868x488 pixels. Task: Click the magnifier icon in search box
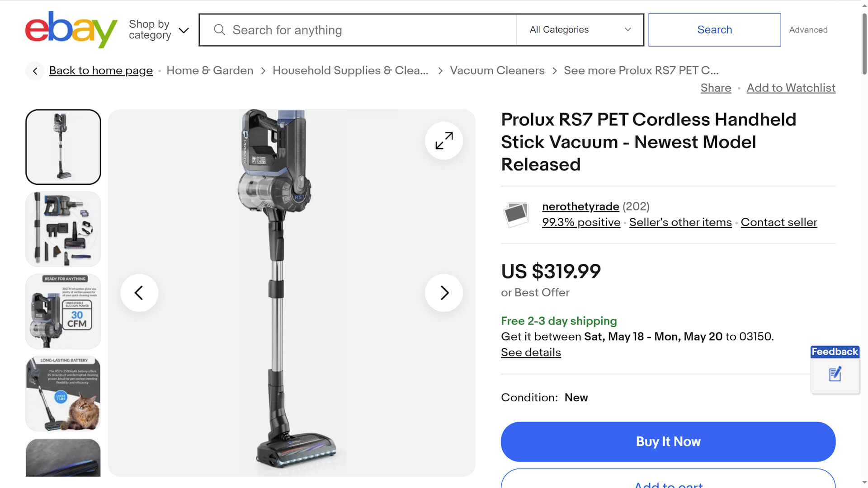220,30
